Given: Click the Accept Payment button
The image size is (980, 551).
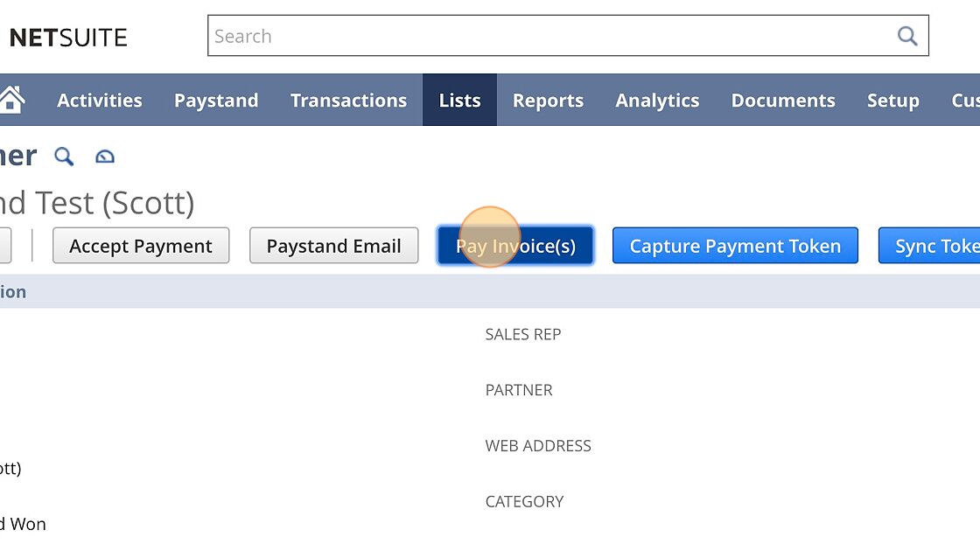Looking at the screenshot, I should point(141,246).
